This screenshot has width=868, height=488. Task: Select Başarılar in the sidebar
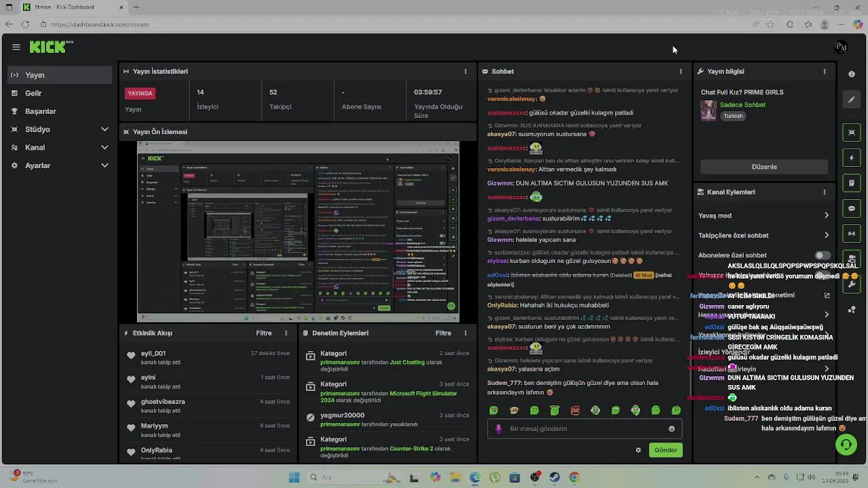pos(60,111)
